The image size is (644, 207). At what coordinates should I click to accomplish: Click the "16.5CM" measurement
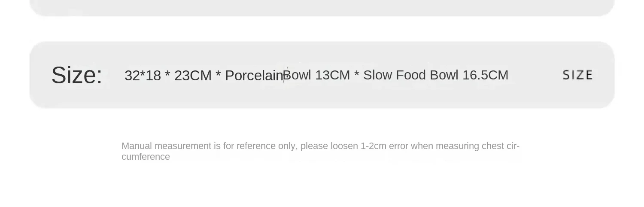[485, 75]
